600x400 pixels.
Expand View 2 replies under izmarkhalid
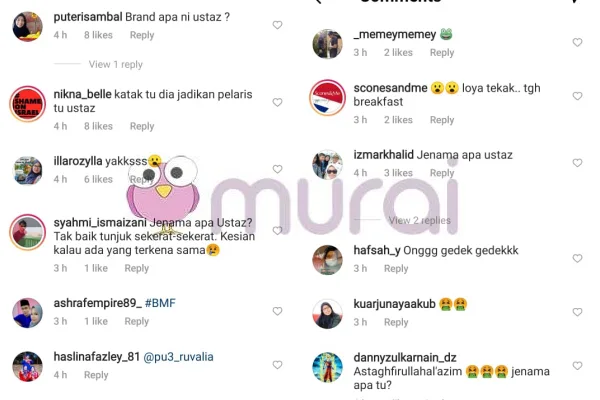[x=419, y=220]
